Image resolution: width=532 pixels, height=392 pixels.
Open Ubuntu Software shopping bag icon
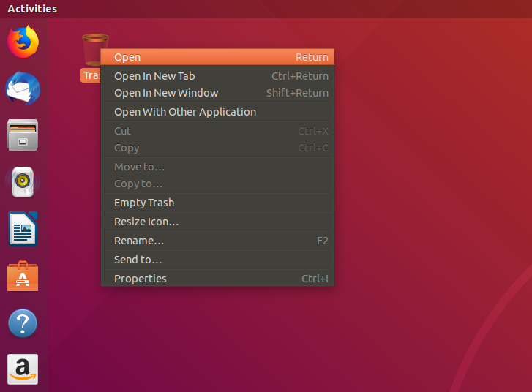(23, 276)
